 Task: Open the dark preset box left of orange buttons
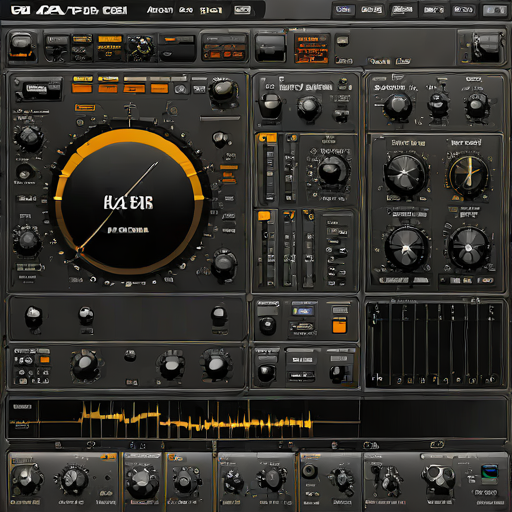[x=38, y=89]
